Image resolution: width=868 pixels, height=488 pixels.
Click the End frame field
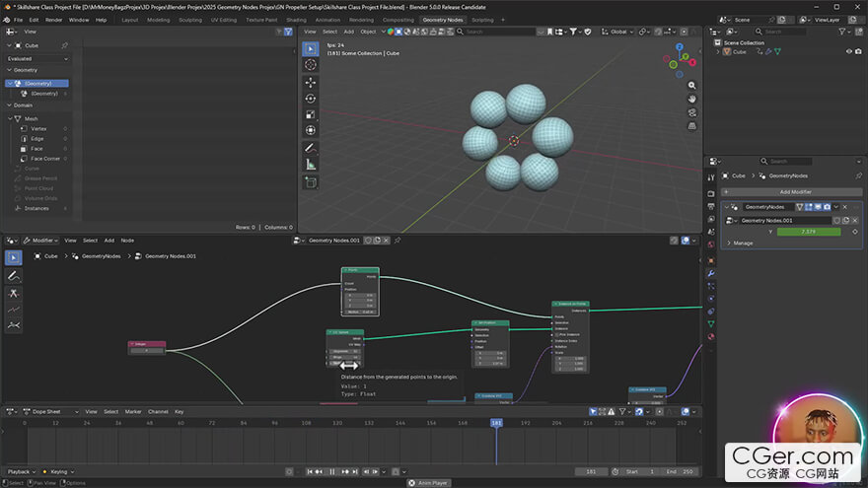point(683,471)
